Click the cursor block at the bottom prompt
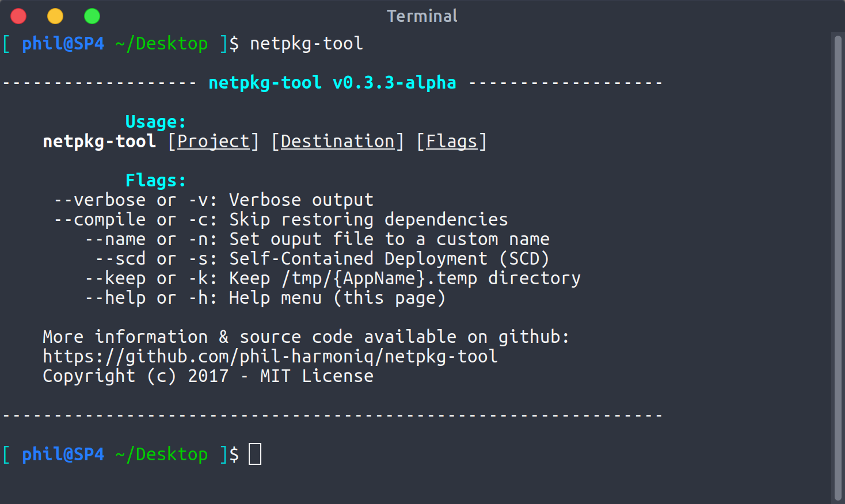This screenshot has width=845, height=504. pyautogui.click(x=255, y=454)
